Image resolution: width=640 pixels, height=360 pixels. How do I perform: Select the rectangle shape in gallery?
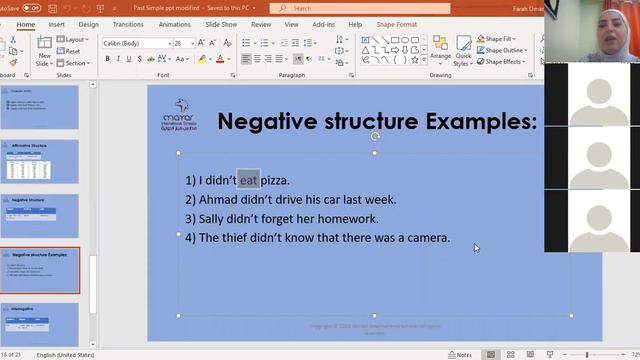pos(395,40)
